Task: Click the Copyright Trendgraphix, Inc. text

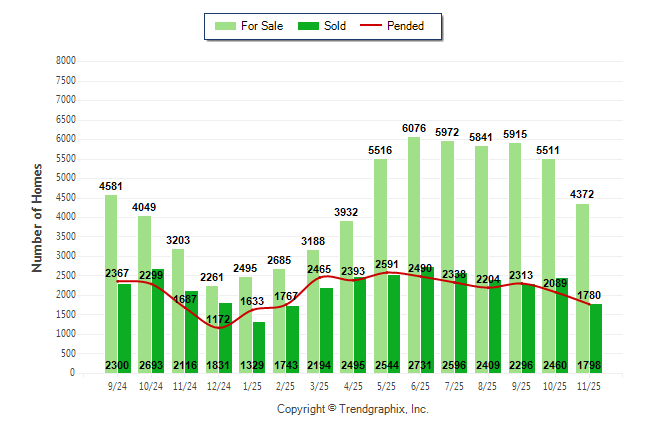Action: tap(352, 410)
